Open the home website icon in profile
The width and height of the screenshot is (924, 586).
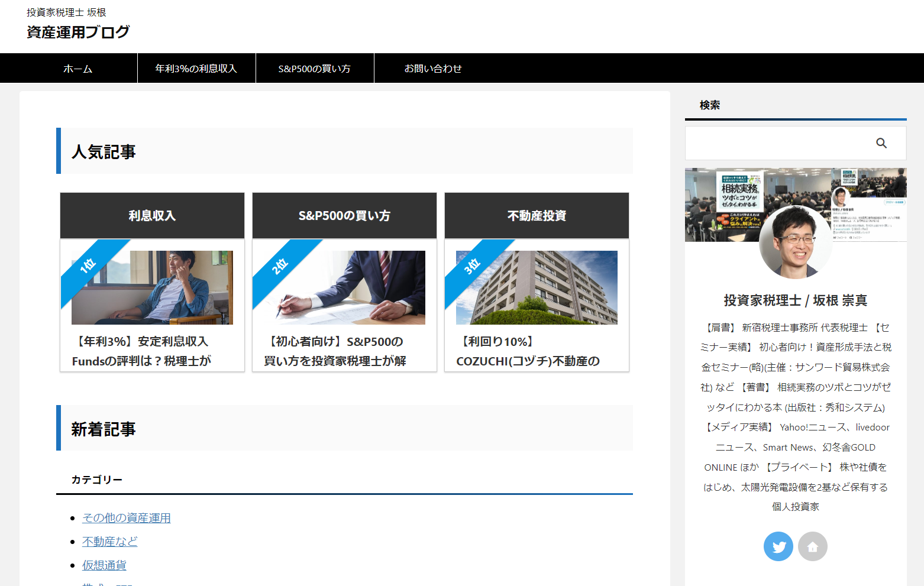(813, 546)
